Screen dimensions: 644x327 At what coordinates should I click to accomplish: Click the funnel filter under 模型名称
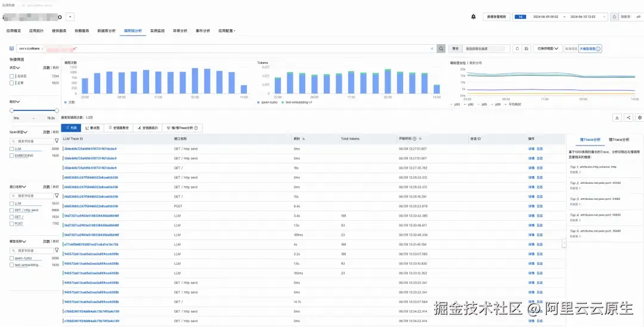57,250
